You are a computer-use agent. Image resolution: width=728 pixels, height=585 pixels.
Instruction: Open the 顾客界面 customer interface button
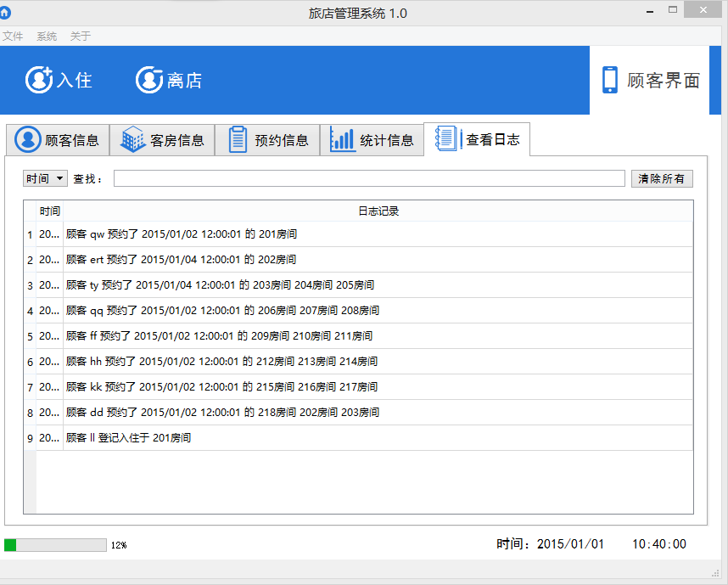650,80
